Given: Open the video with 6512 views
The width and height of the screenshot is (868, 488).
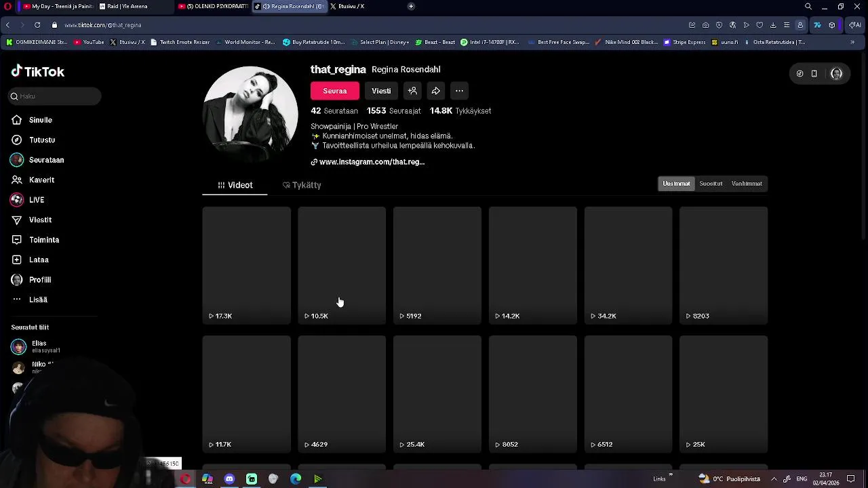Looking at the screenshot, I should 629,394.
